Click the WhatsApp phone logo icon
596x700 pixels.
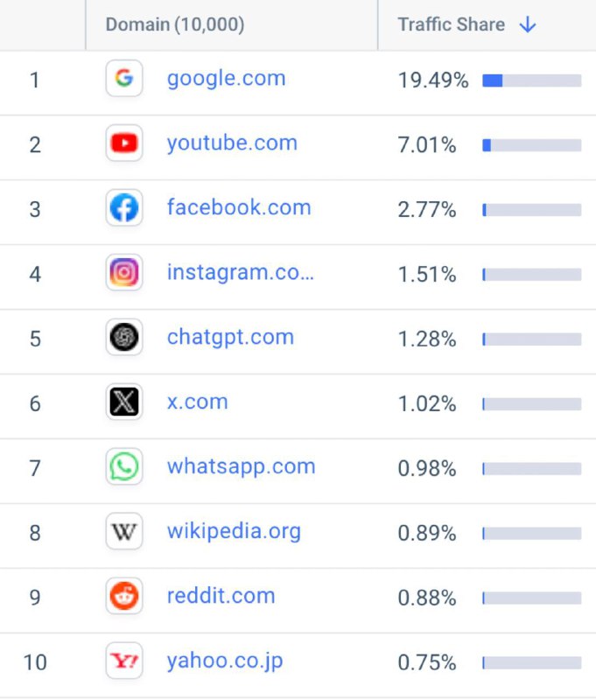pyautogui.click(x=124, y=466)
